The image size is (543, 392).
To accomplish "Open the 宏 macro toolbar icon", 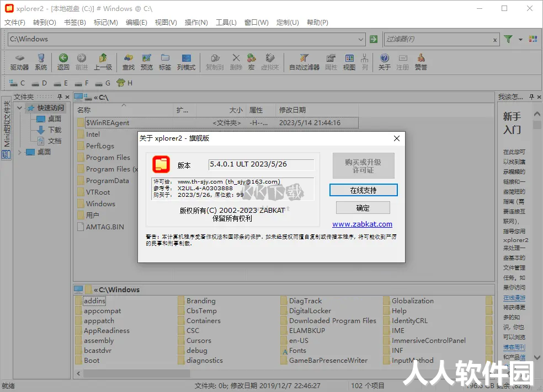I will pos(252,62).
